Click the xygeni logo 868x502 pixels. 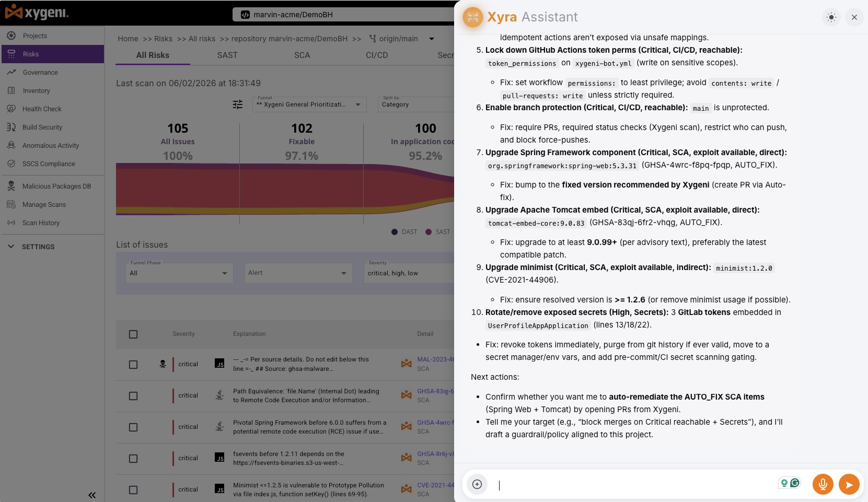tap(37, 11)
